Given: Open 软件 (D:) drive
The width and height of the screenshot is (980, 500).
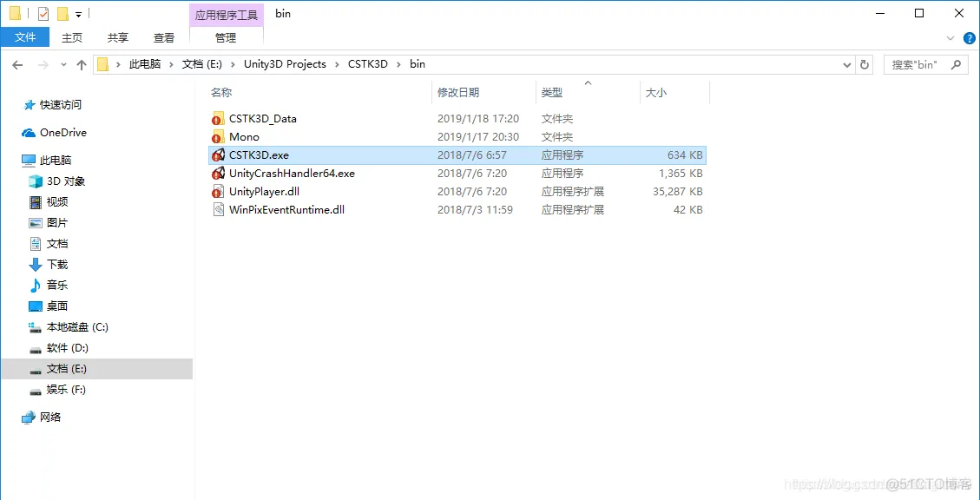Looking at the screenshot, I should [68, 347].
